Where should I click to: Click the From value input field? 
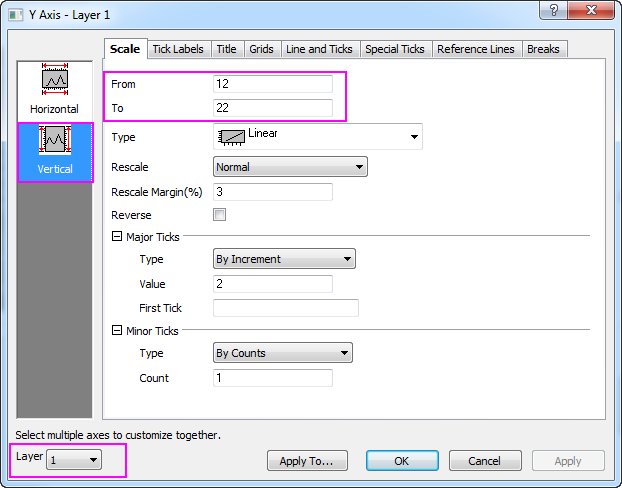(x=273, y=84)
